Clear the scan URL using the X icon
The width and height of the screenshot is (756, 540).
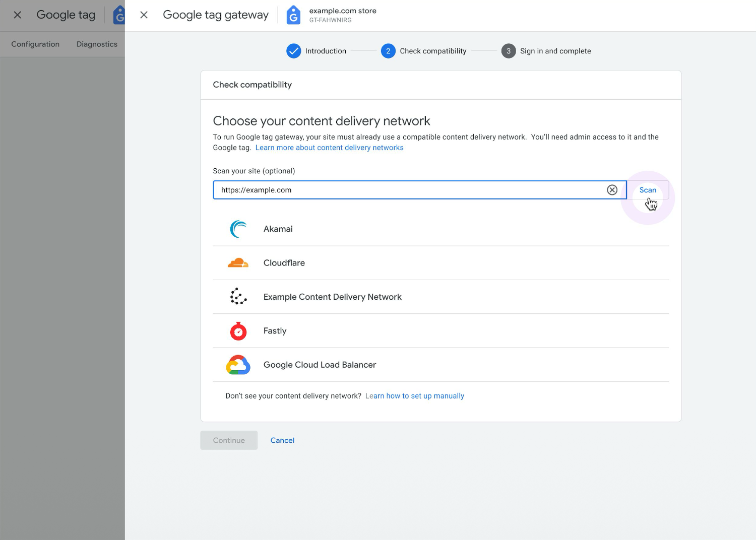[612, 190]
